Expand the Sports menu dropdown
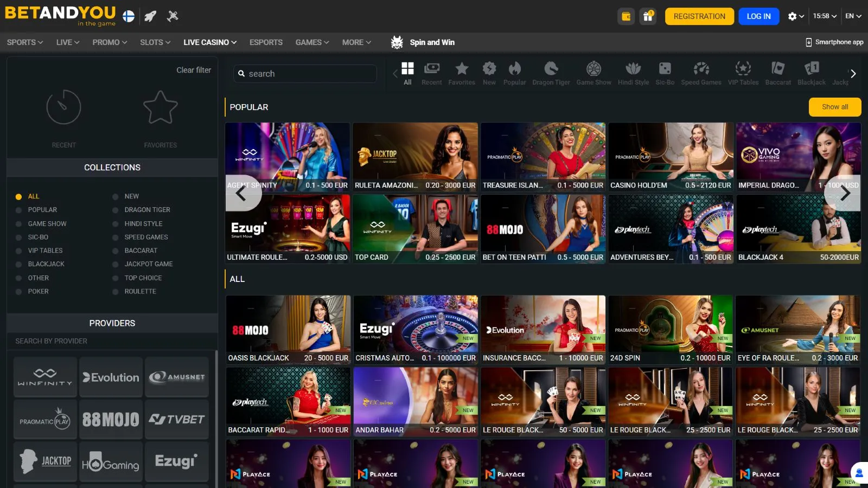868x488 pixels. (25, 42)
